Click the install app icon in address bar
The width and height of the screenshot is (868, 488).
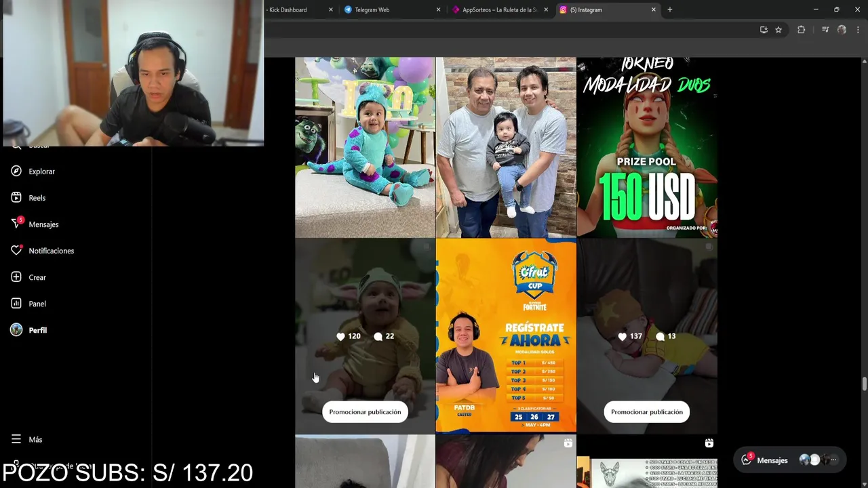764,30
